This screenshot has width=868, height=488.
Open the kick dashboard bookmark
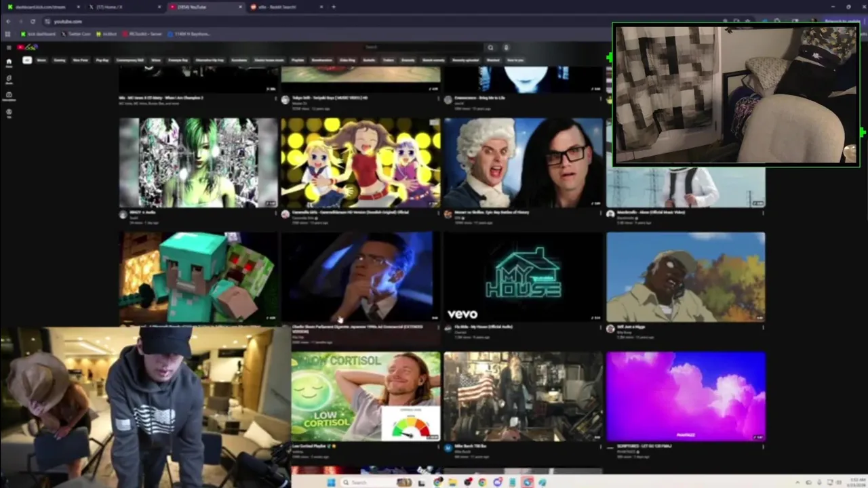point(39,34)
